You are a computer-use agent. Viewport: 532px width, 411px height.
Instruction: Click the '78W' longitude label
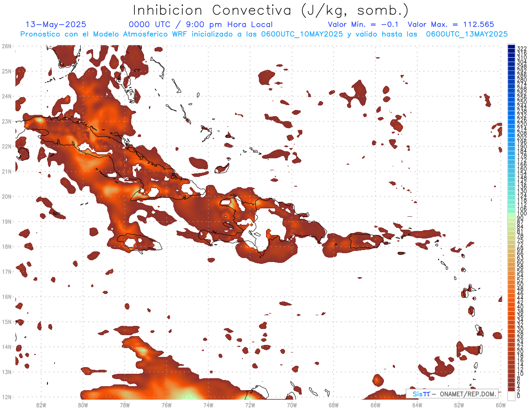pyautogui.click(x=125, y=405)
